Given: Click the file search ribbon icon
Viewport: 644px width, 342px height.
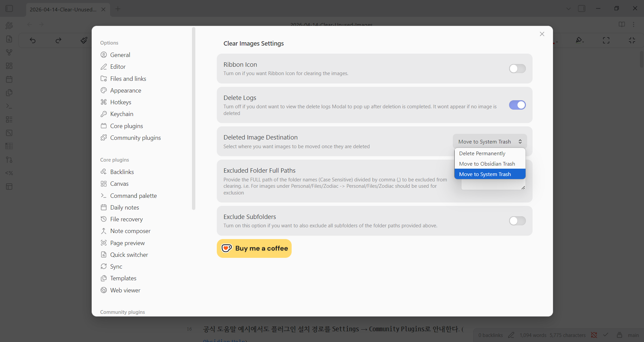Looking at the screenshot, I should (x=9, y=39).
